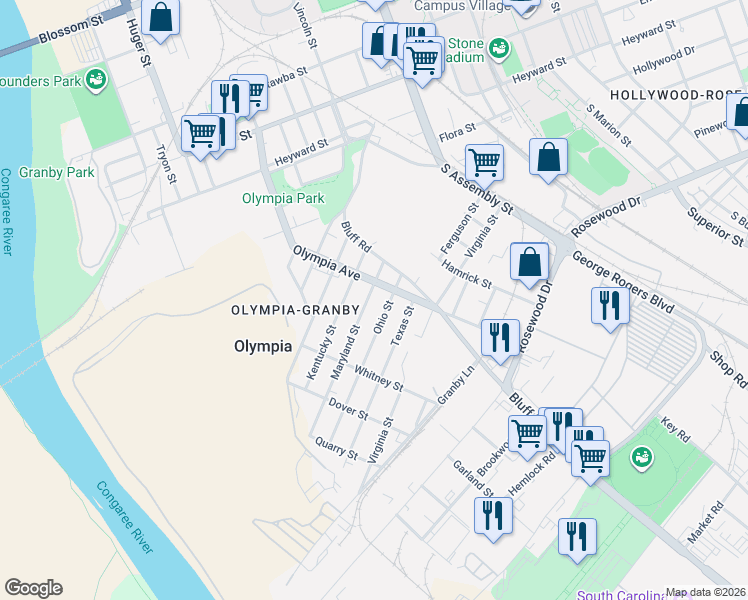This screenshot has width=748, height=600.
Task: Click the Bluff Rd label
Action: tap(356, 237)
